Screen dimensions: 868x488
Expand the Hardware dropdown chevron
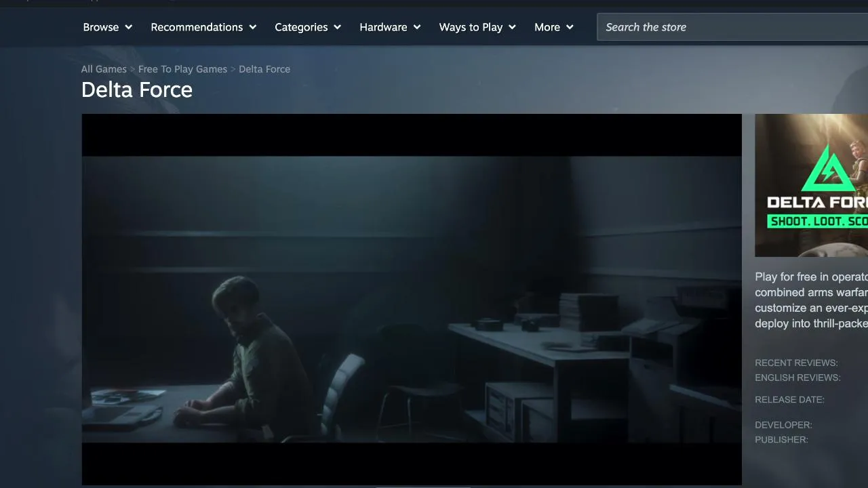pyautogui.click(x=417, y=27)
